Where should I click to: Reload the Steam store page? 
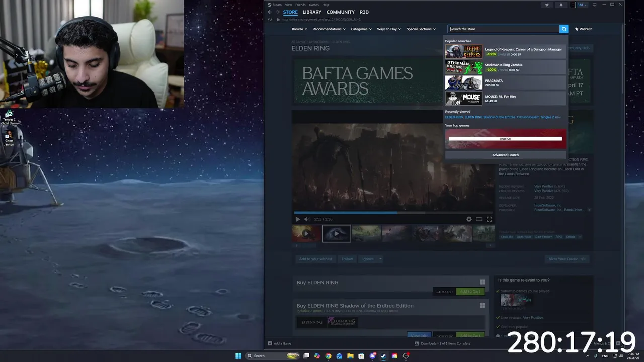270,20
